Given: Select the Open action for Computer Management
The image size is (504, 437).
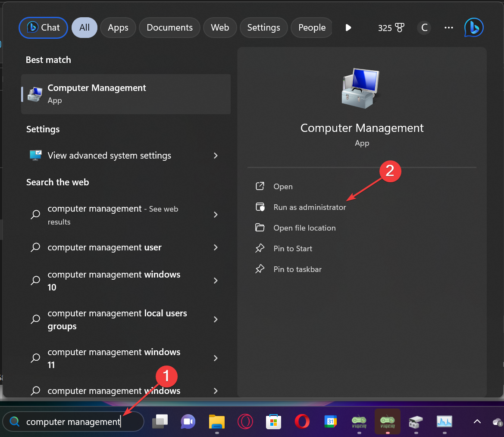Looking at the screenshot, I should pyautogui.click(x=283, y=186).
